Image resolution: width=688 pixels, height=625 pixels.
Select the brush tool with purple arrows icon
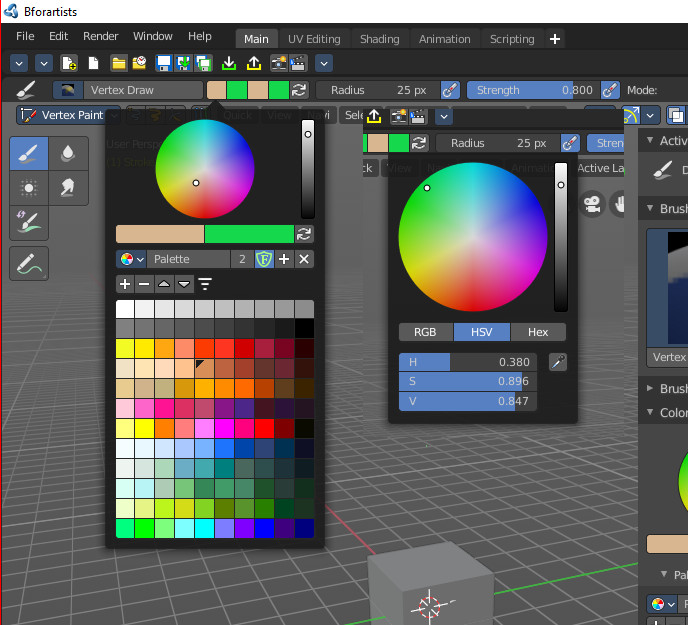pyautogui.click(x=29, y=223)
